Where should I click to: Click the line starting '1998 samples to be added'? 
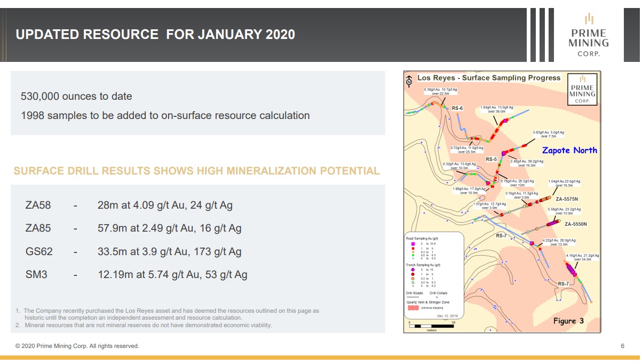(x=165, y=115)
